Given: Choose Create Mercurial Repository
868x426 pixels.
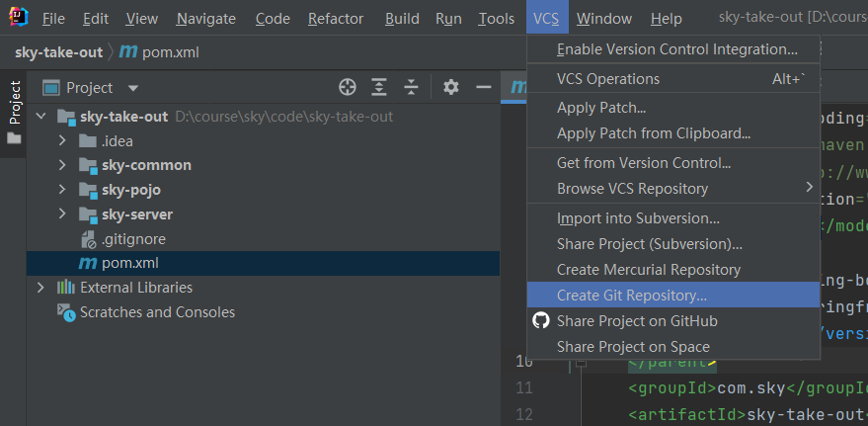Looking at the screenshot, I should coord(673,269).
